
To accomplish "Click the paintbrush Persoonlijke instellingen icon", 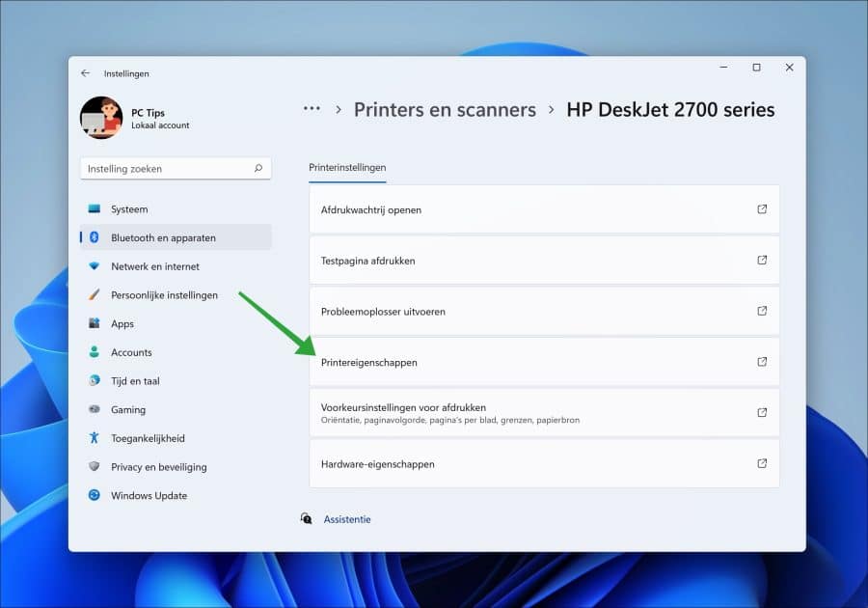I will click(95, 294).
